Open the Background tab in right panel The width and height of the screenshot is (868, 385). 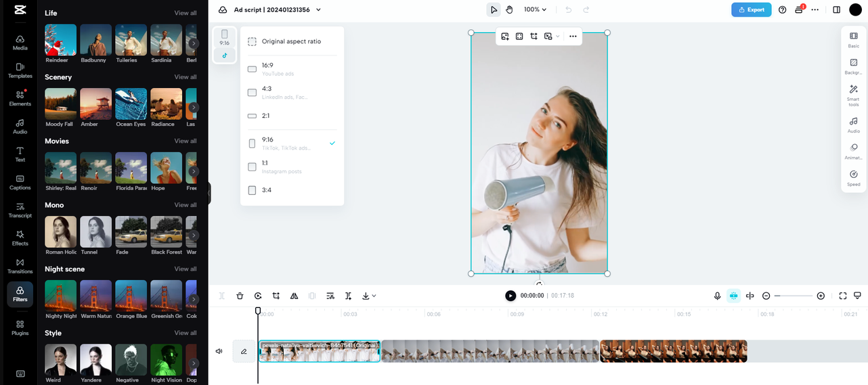(854, 66)
